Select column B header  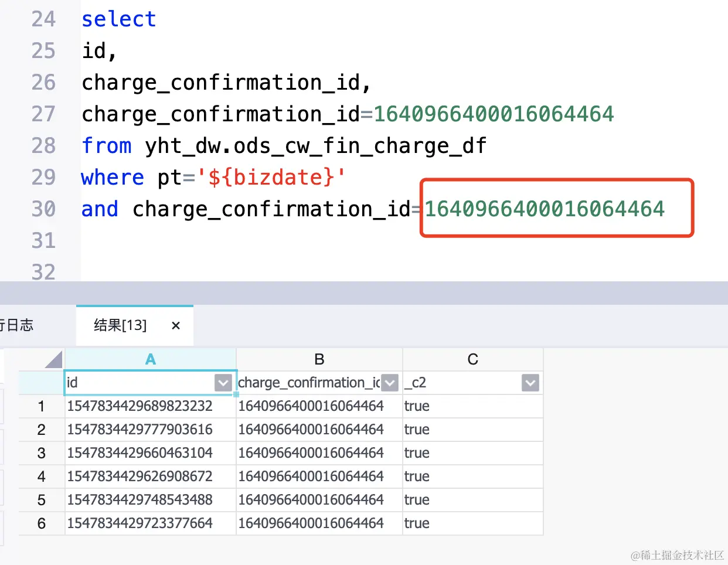coord(319,359)
